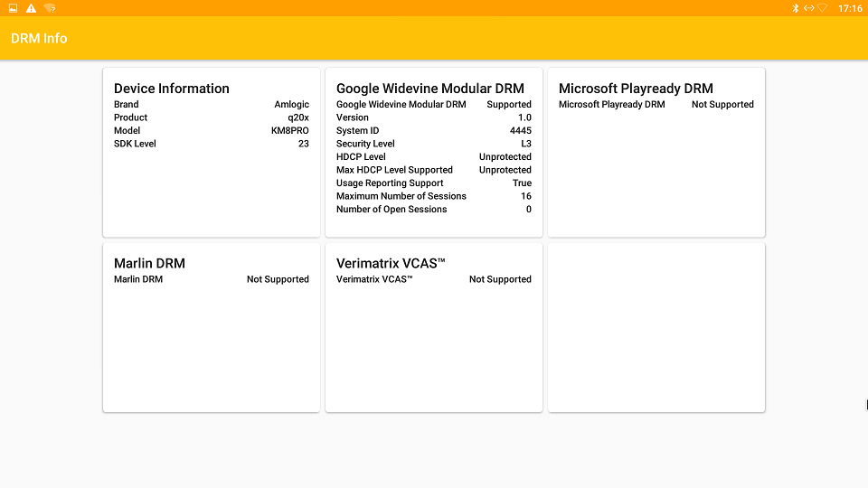Viewport: 868px width, 488px height.
Task: Click the Product label
Action: point(130,117)
